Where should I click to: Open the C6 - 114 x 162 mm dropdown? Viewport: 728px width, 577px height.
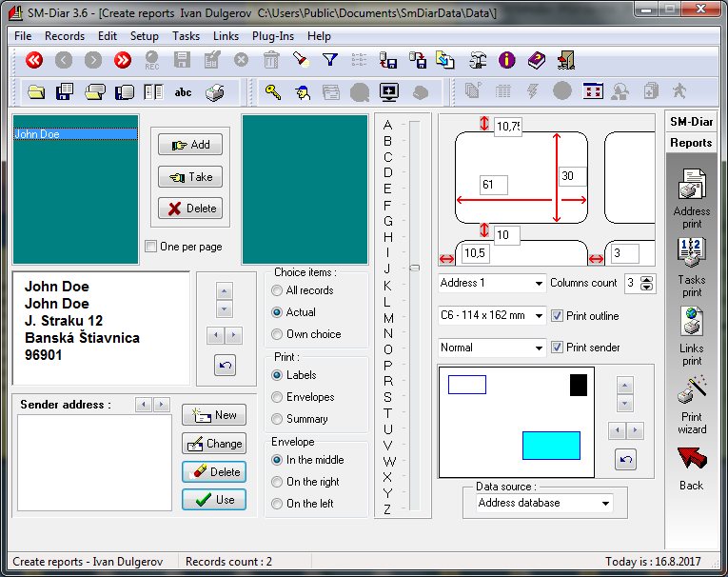pyautogui.click(x=492, y=315)
